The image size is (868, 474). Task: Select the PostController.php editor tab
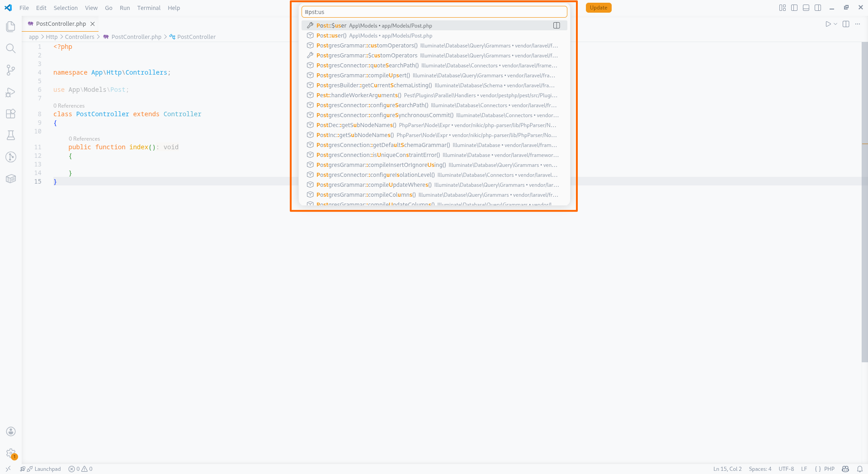[61, 24]
